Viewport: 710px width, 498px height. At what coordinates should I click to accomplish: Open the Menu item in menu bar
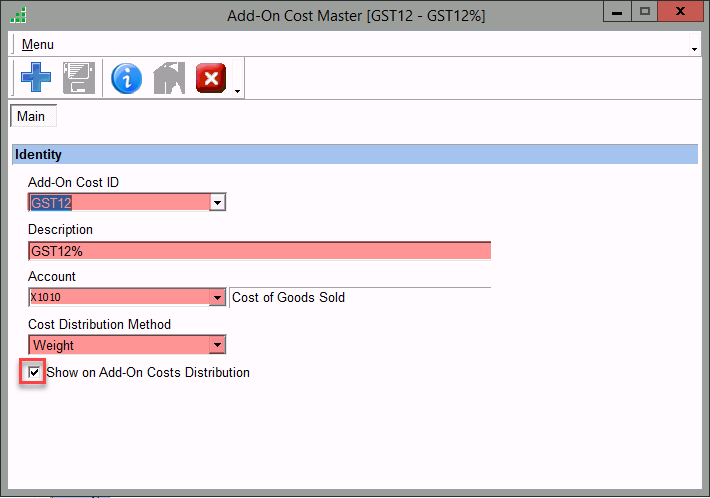(x=37, y=45)
